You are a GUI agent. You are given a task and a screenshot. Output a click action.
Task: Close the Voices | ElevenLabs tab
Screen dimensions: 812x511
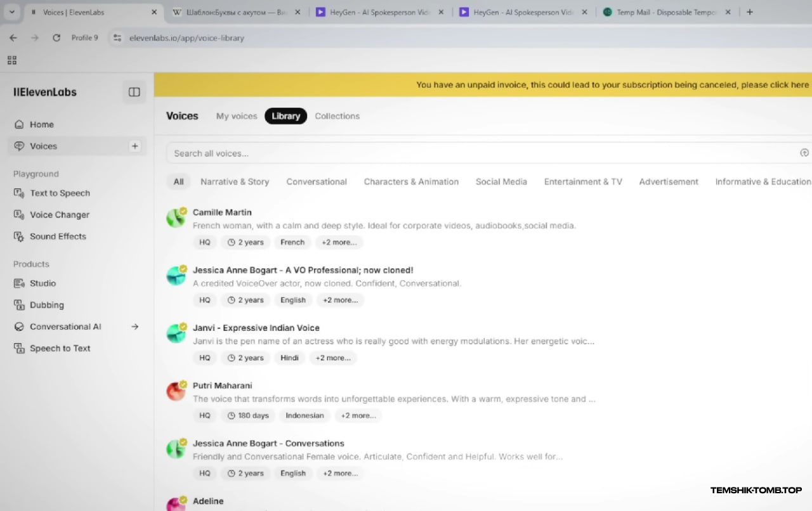coord(154,12)
